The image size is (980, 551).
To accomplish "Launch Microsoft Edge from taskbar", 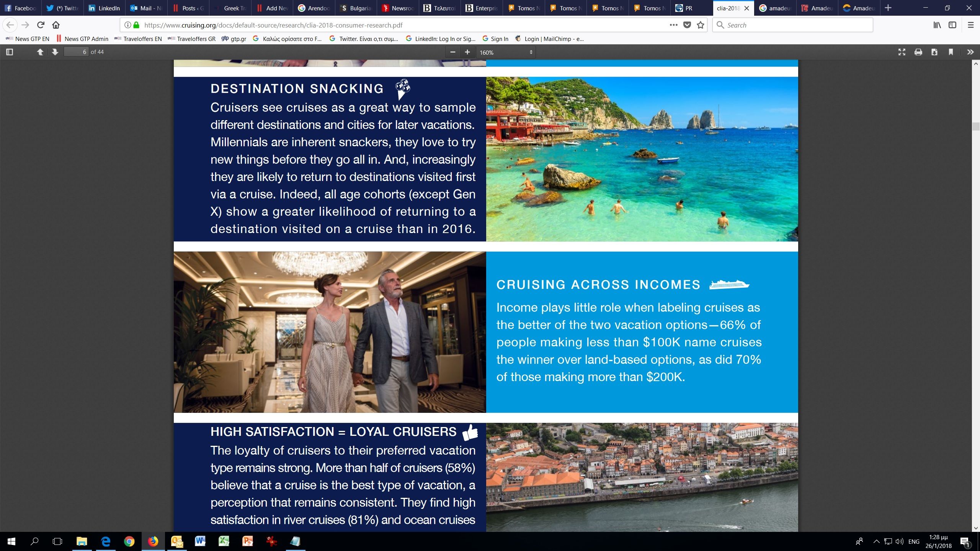I will 105,541.
